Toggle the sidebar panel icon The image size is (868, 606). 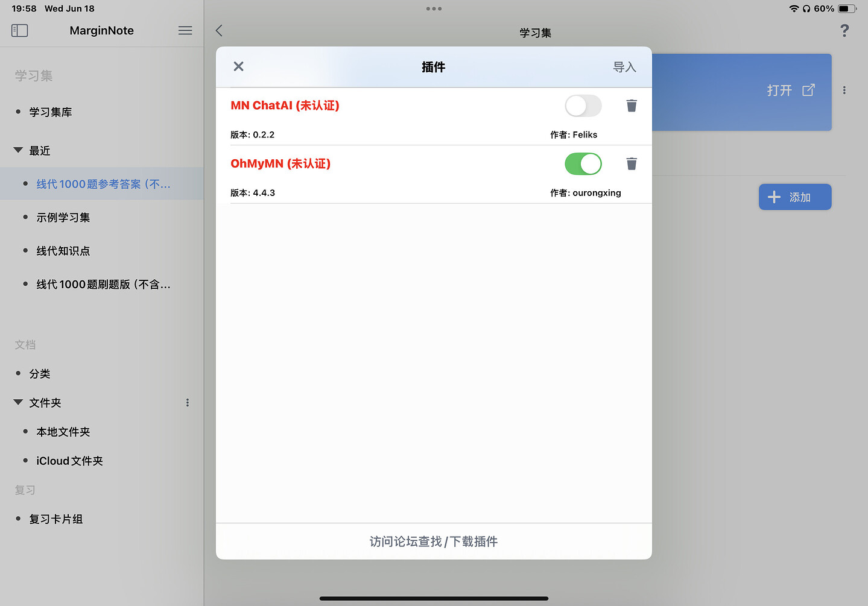pos(20,30)
